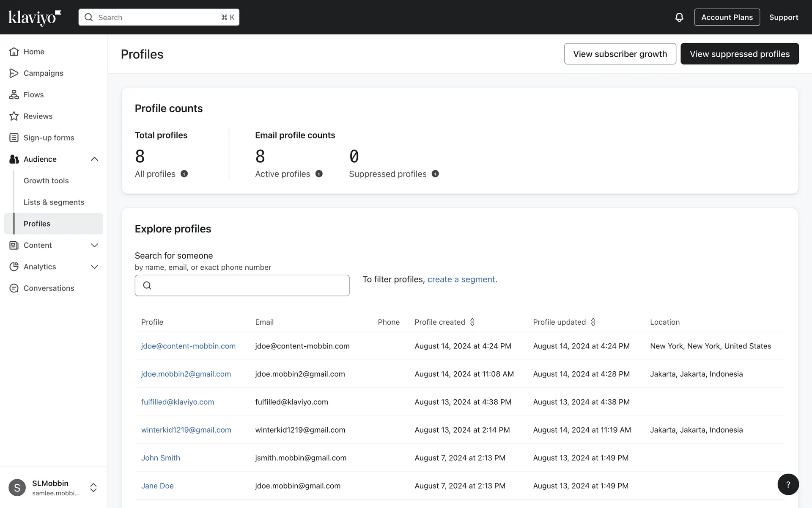Open Growth tools in sidebar
Viewport: 812px width, 508px height.
pyautogui.click(x=46, y=180)
